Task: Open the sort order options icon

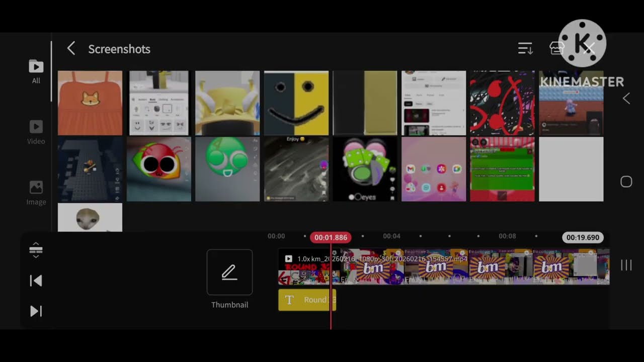Action: tap(525, 49)
